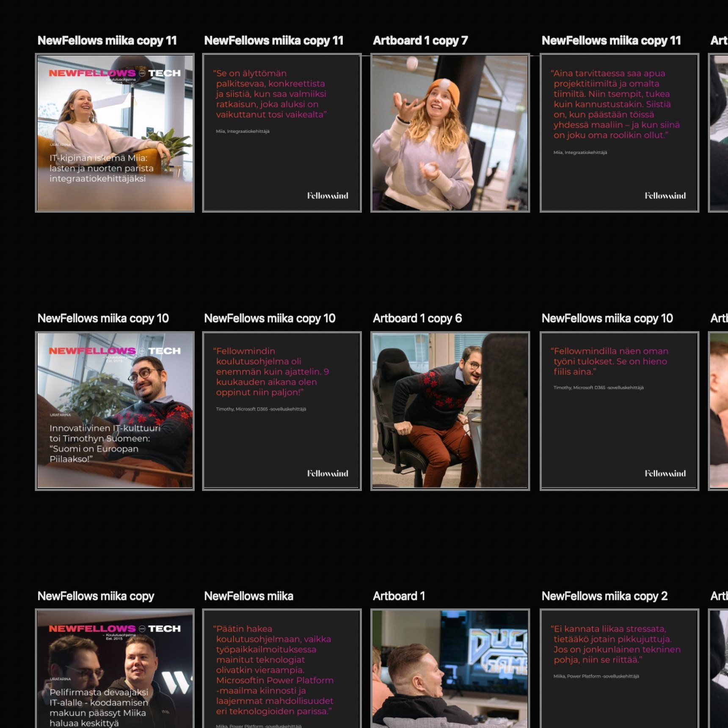Click 'URATARINA' tag on the Timothy cover
Viewport: 728px width, 728px height.
pos(60,415)
